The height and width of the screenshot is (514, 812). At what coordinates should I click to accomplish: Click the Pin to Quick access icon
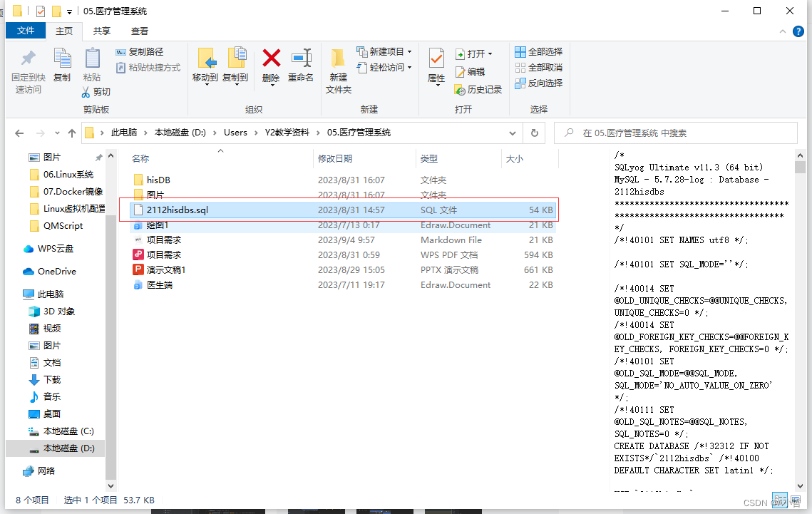coord(28,59)
